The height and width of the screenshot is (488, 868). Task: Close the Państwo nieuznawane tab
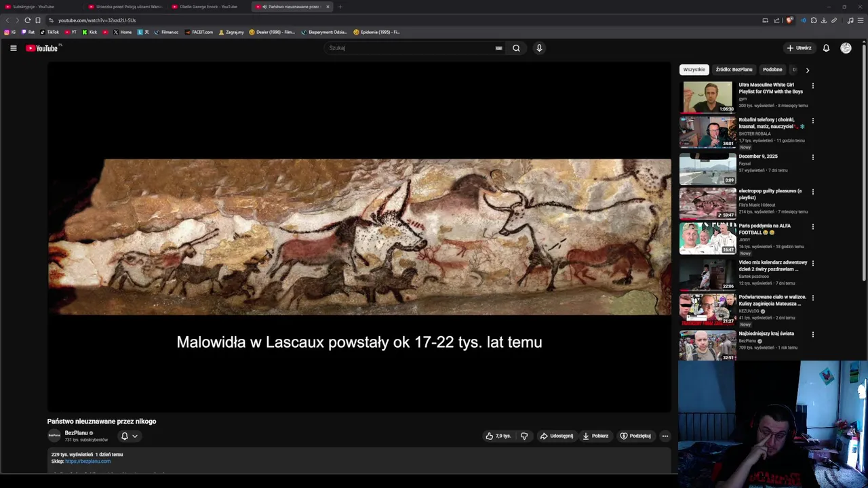[x=328, y=7]
